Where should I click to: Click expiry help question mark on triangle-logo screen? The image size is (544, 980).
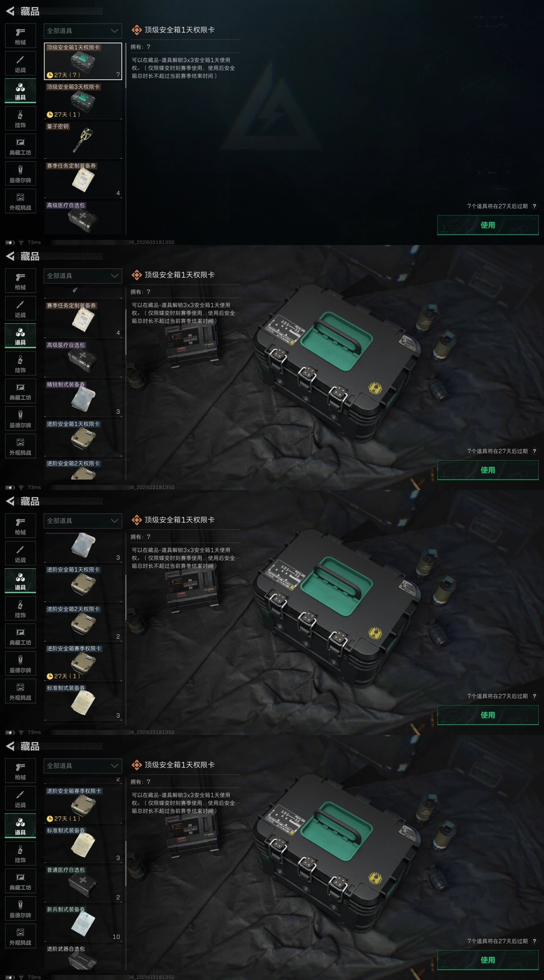pos(534,206)
